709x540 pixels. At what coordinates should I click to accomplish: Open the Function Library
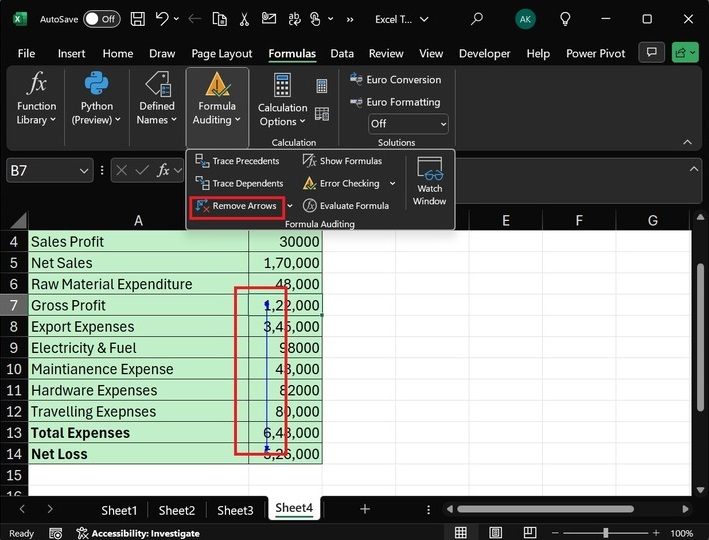38,99
